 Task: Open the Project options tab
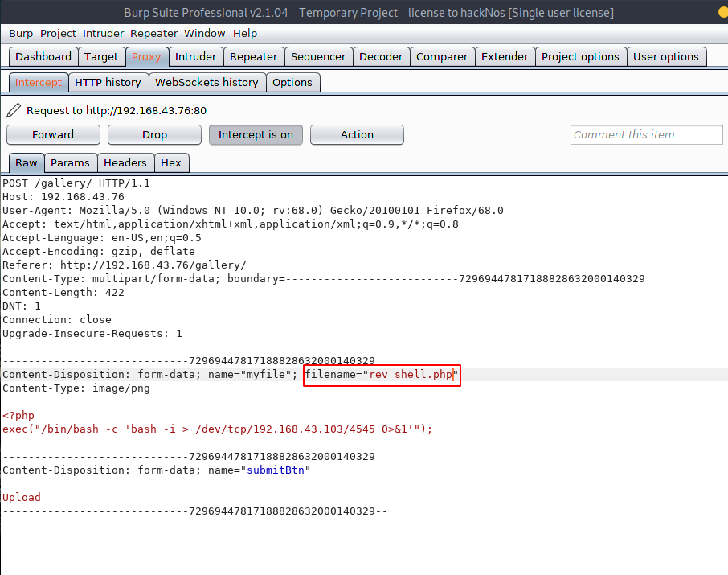pyautogui.click(x=580, y=57)
